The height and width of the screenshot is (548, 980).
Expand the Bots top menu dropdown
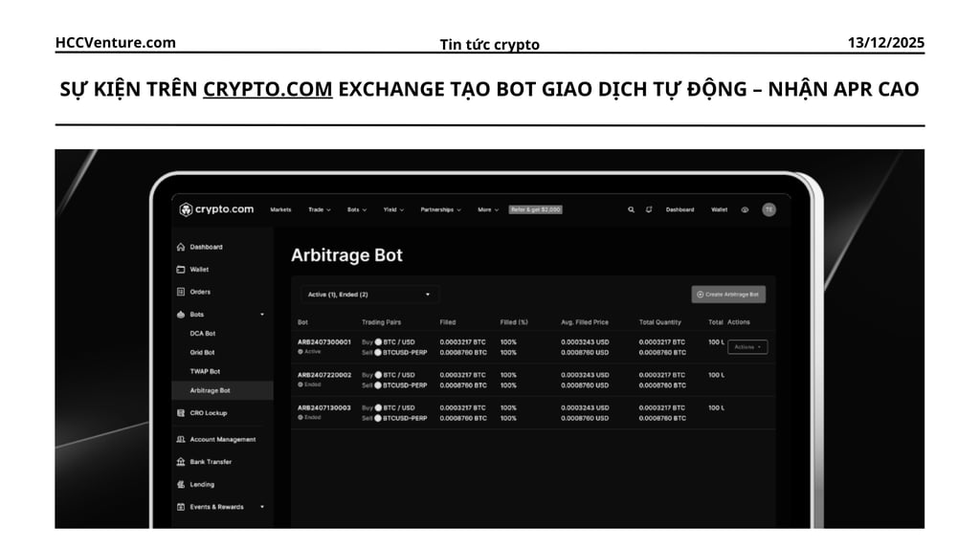coord(357,210)
